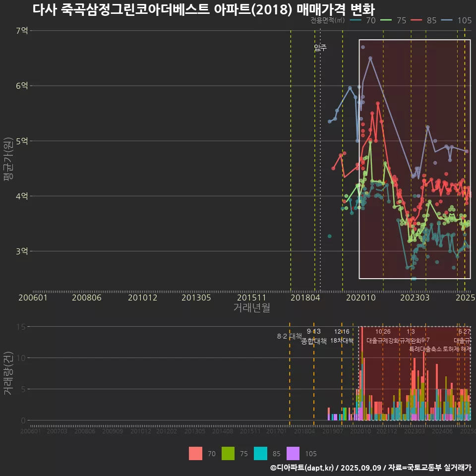The width and height of the screenshot is (476, 476).
Task: Click 200909 on the volume chart x-axis
Action: click(x=113, y=431)
